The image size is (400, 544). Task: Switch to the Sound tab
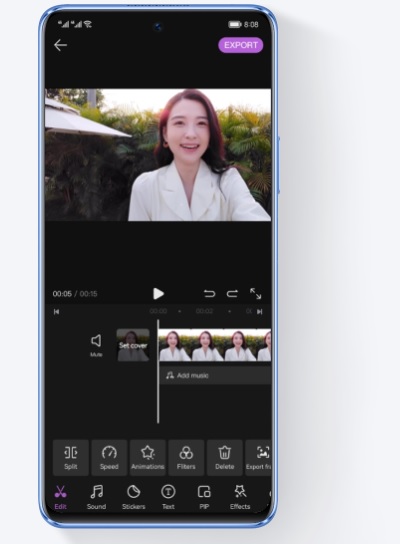pos(96,498)
